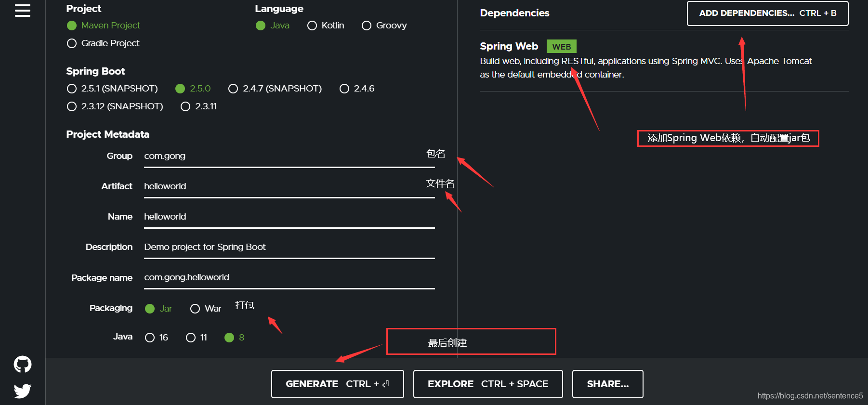This screenshot has width=868, height=405.
Task: Select Spring Boot 2.5.1 (SNAPSHOT)
Action: [x=112, y=89]
